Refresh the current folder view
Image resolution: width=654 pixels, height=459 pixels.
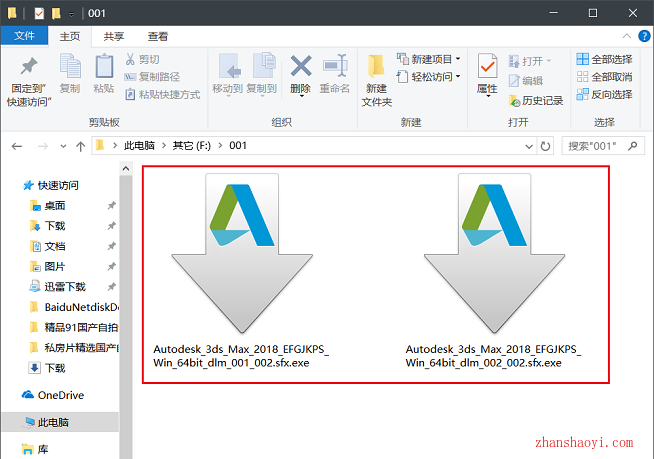[545, 146]
